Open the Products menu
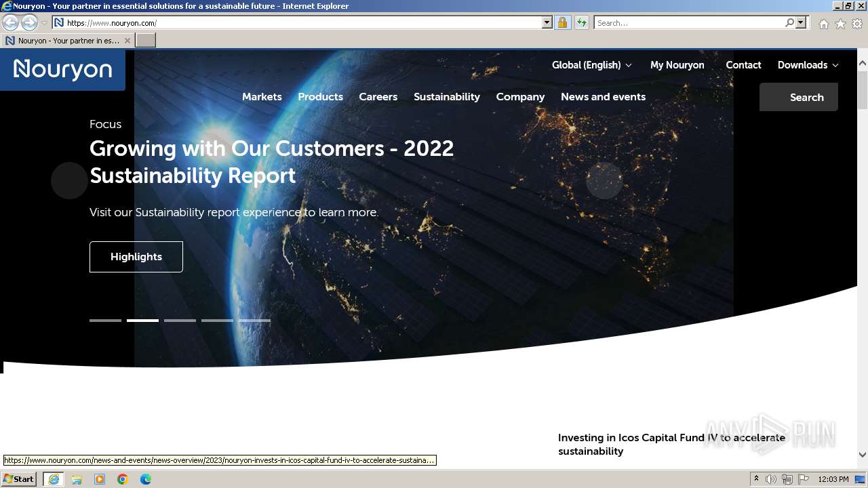Screen dimensions: 868x488 point(320,97)
